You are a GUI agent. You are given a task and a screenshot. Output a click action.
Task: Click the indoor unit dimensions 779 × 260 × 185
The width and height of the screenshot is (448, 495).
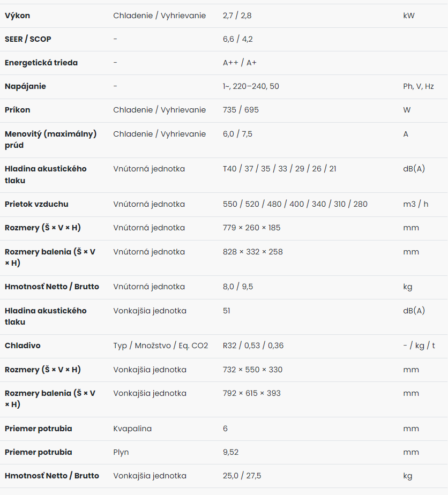coord(251,228)
